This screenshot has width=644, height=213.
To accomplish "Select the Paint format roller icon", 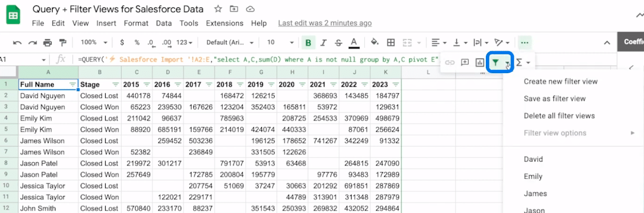I will 63,43.
